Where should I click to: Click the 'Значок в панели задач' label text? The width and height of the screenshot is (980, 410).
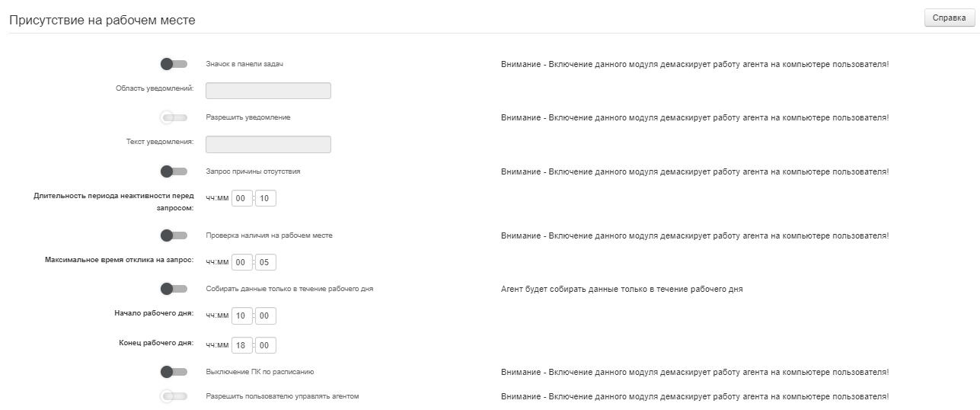point(244,64)
